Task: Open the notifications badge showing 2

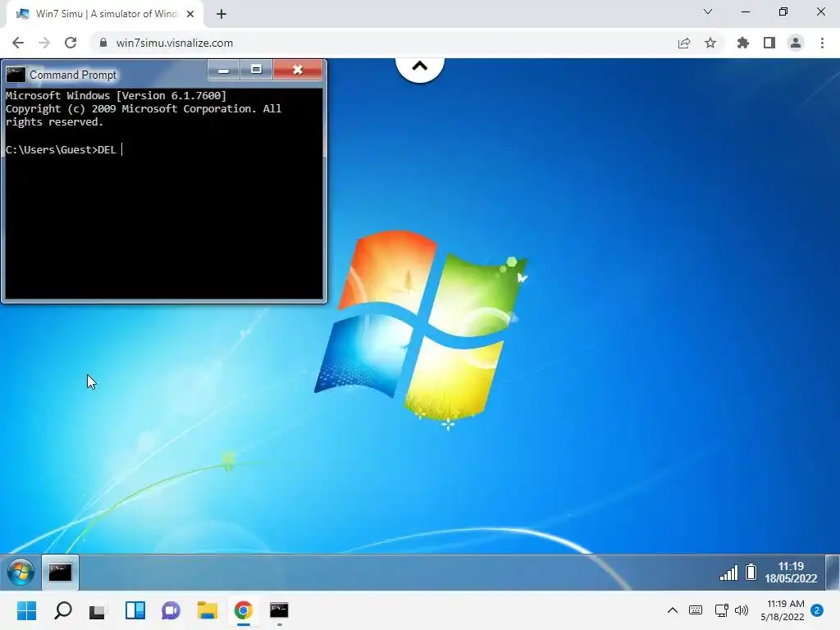Action: [x=817, y=610]
